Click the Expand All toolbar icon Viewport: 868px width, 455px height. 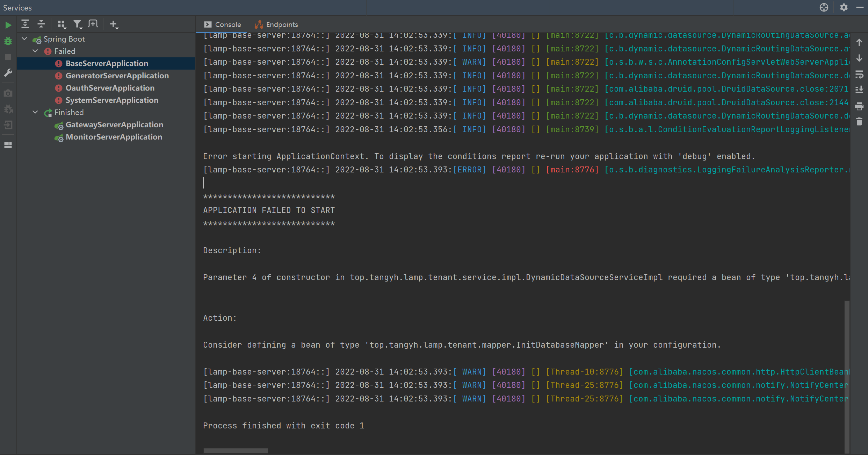pos(25,24)
